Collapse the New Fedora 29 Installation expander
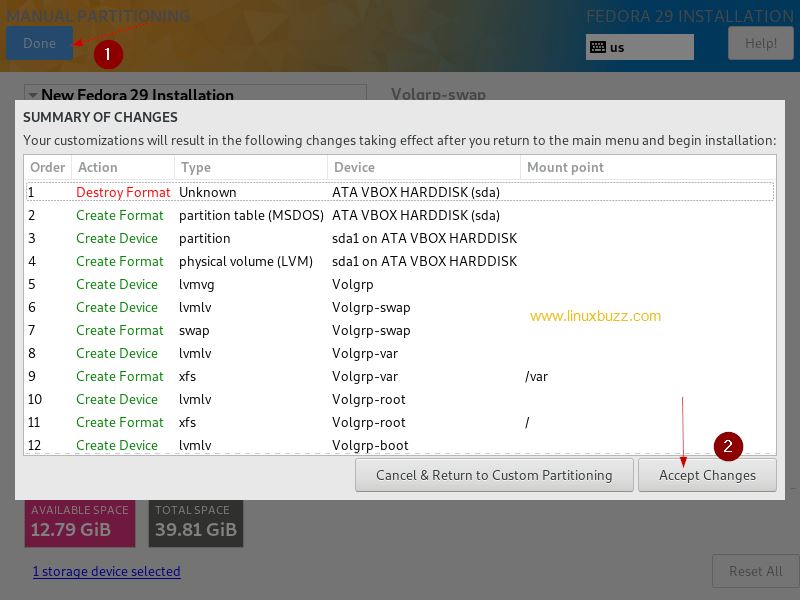 click(x=33, y=95)
